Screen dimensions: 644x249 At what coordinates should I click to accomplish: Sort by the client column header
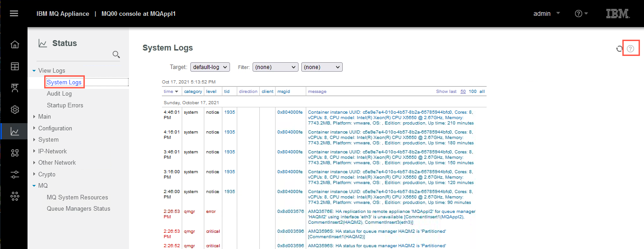tap(267, 92)
